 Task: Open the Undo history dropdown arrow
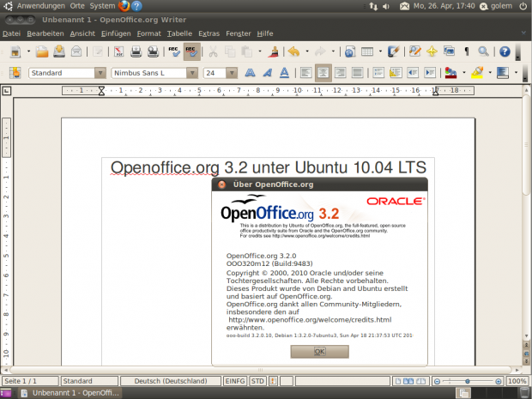307,51
